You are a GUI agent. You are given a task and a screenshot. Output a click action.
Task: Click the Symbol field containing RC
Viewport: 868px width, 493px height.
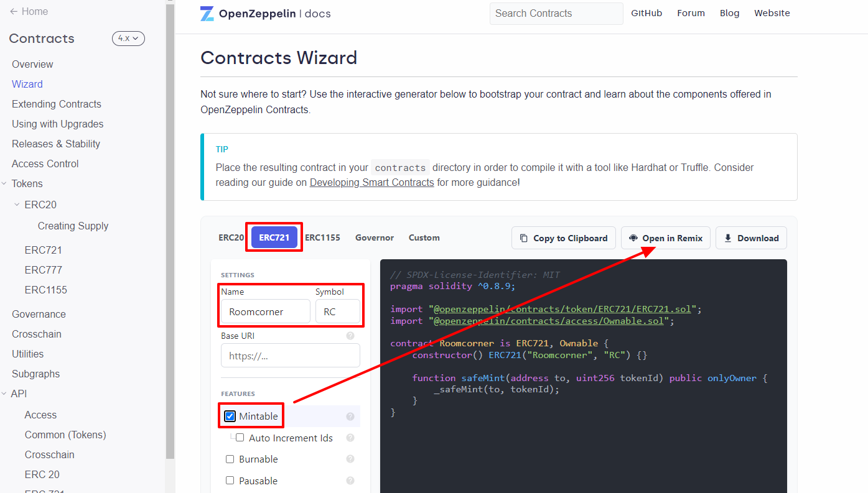pyautogui.click(x=338, y=311)
